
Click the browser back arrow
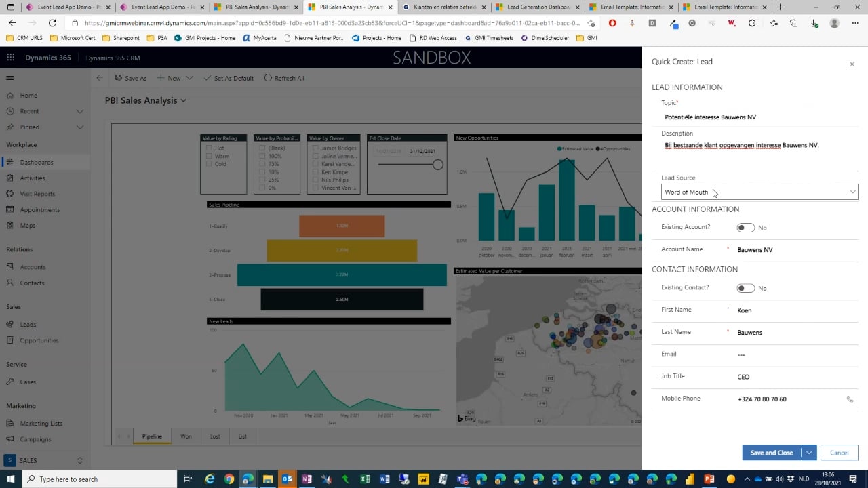pos(12,23)
